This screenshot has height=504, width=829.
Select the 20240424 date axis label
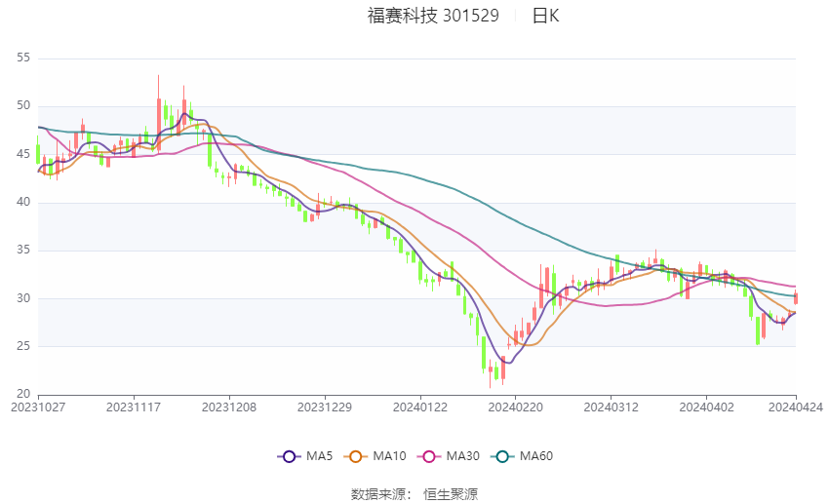tap(796, 407)
